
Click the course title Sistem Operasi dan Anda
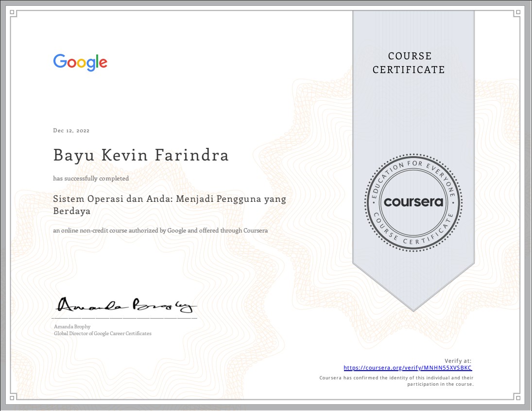[170, 205]
